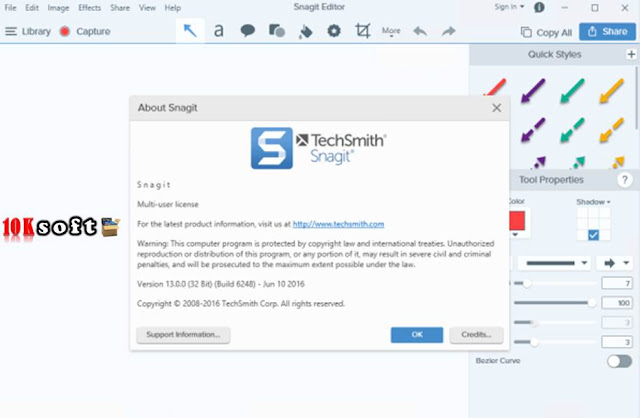640x418 pixels.
Task: Click the Quick Styles scrollbar
Action: (637, 100)
